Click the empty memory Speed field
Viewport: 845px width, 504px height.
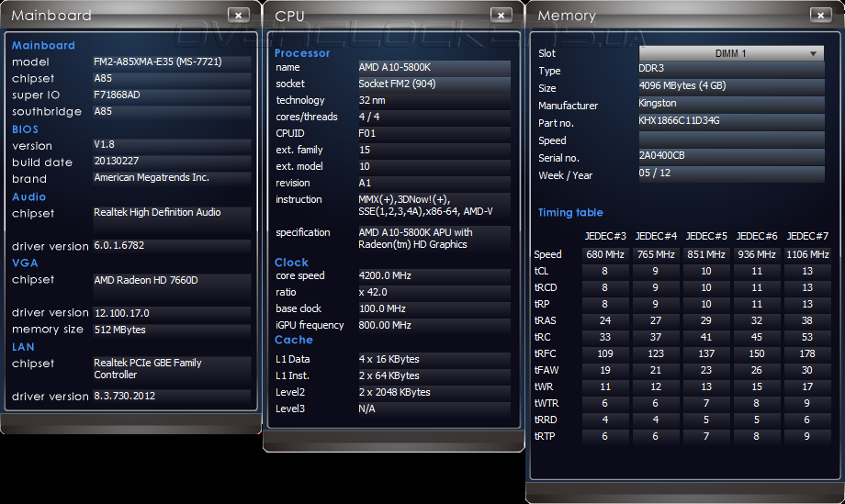[x=731, y=139]
